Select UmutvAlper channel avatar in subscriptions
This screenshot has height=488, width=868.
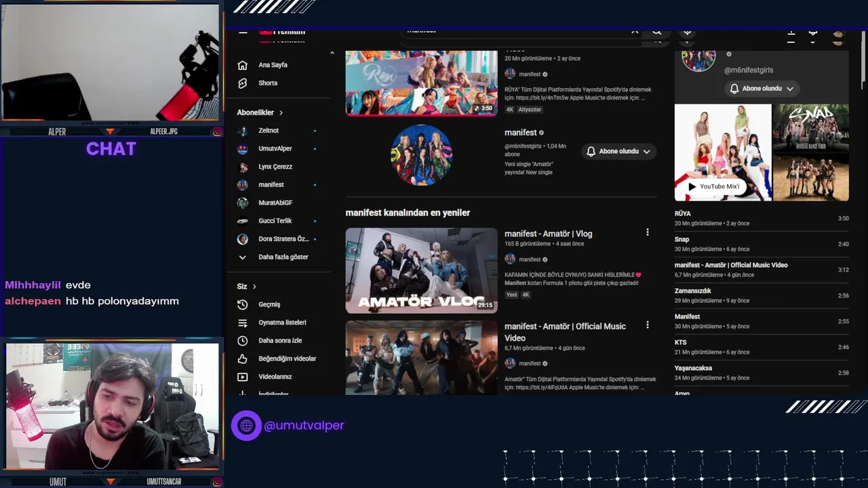[x=243, y=148]
